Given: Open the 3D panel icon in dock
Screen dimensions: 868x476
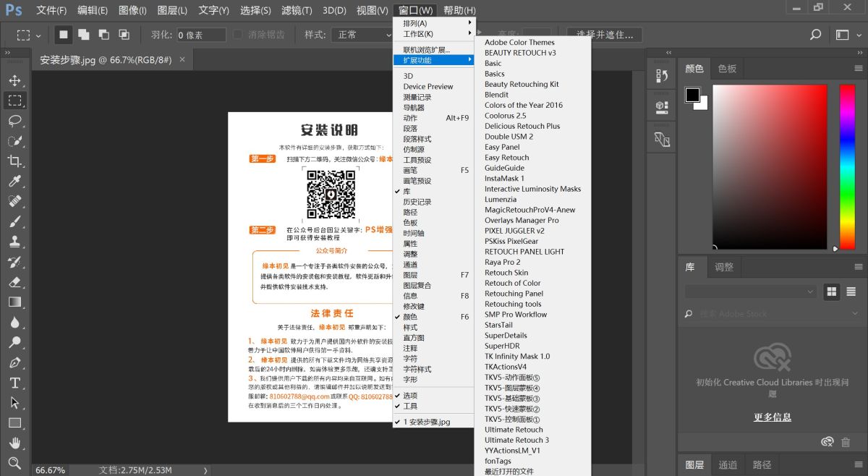Looking at the screenshot, I should pyautogui.click(x=662, y=106).
